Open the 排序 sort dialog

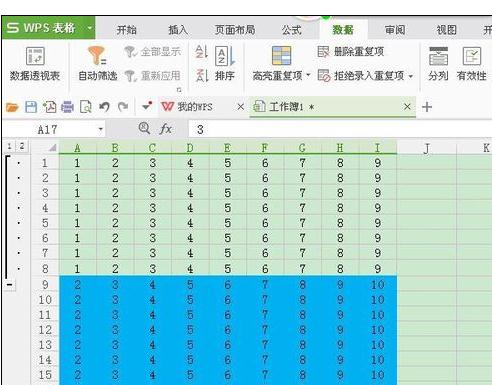[x=225, y=64]
